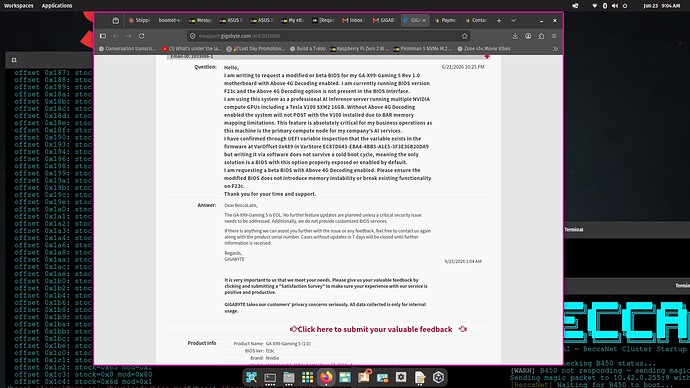Viewport: 690px width, 388px height.
Task: Open Firefox downloads panel
Action: coord(515,36)
